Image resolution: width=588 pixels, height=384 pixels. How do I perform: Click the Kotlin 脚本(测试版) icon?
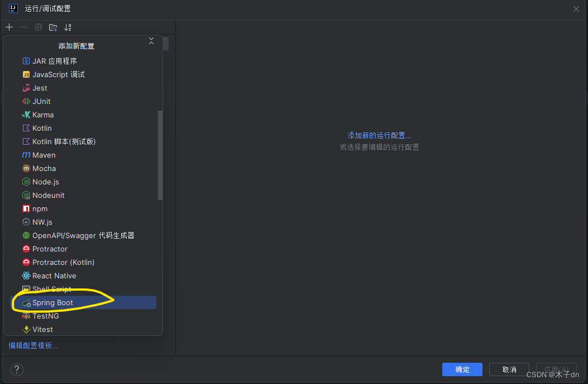click(26, 141)
